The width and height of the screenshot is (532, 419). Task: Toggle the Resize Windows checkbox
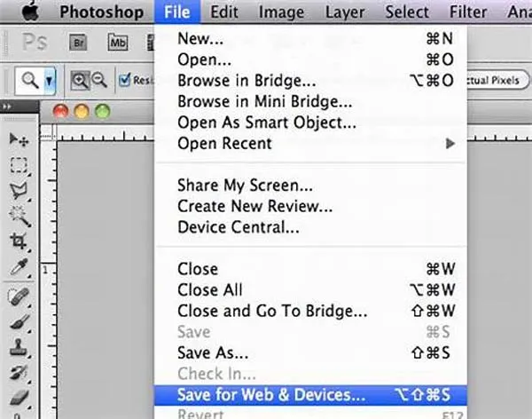click(x=125, y=80)
